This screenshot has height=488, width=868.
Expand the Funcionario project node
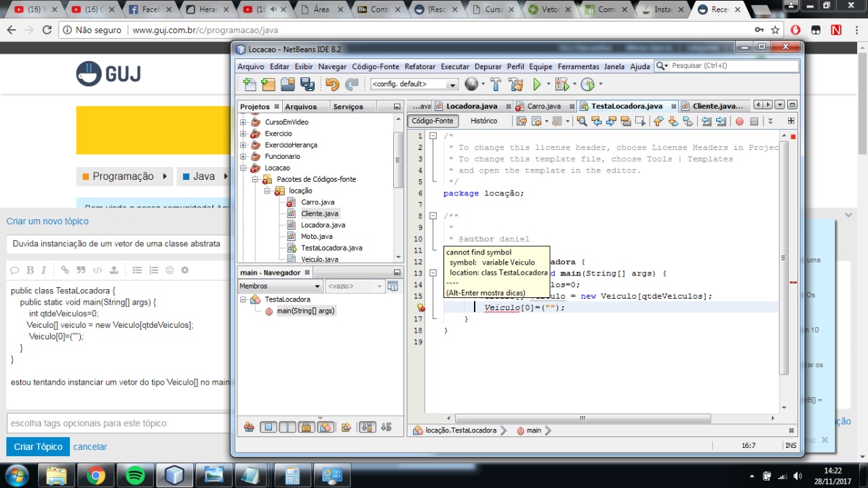click(x=243, y=156)
